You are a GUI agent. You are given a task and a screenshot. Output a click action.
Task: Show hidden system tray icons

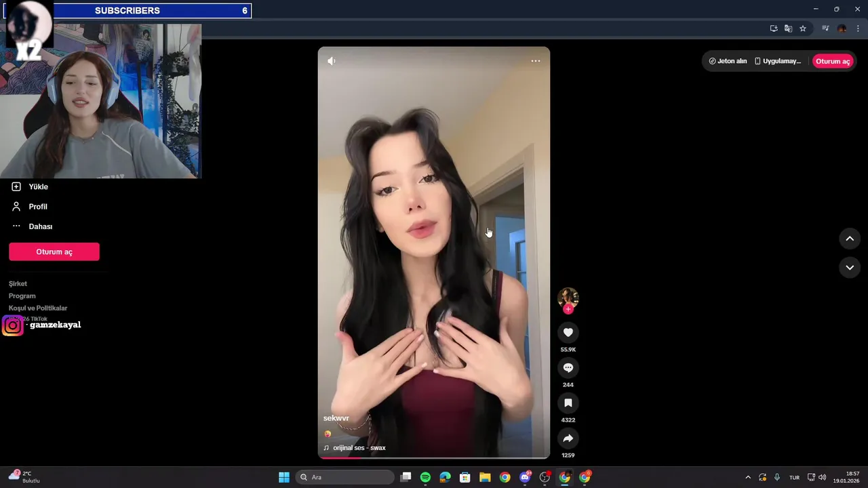pyautogui.click(x=748, y=477)
